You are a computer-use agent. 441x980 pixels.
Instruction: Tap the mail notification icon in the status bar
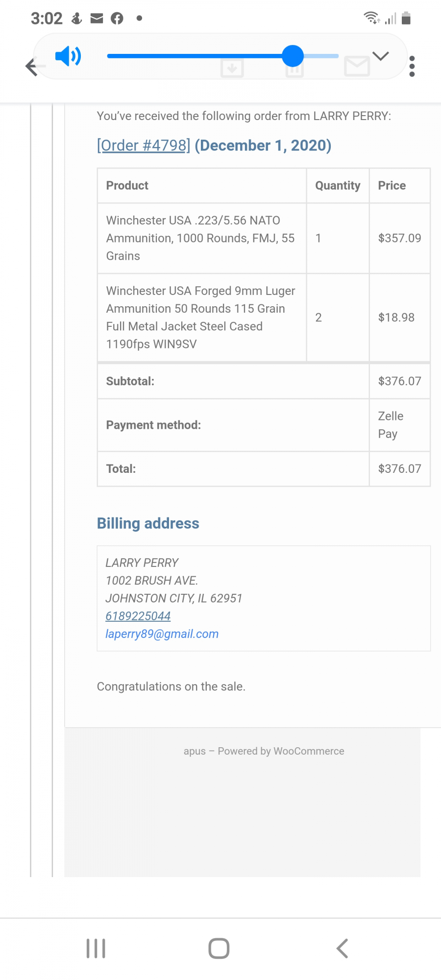[97, 19]
